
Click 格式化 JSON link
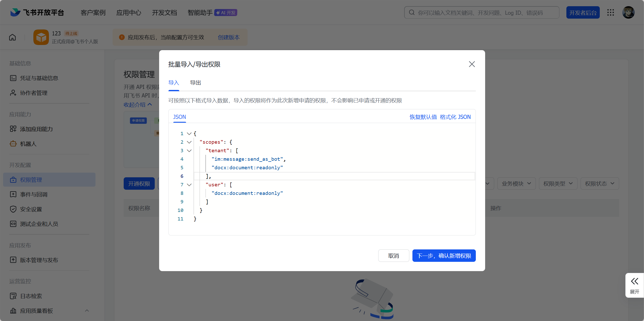tap(455, 117)
